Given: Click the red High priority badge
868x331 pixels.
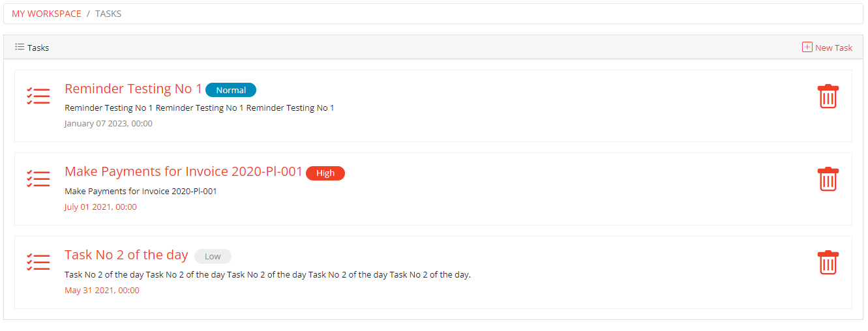Looking at the screenshot, I should pos(325,173).
